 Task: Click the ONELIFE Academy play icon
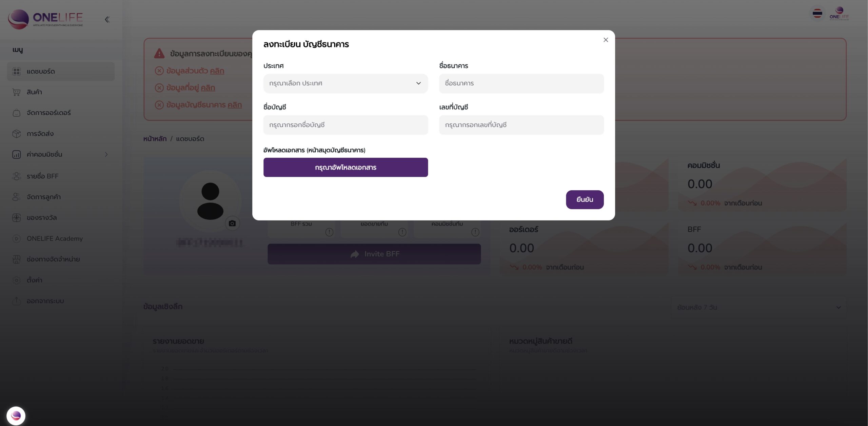click(x=16, y=238)
